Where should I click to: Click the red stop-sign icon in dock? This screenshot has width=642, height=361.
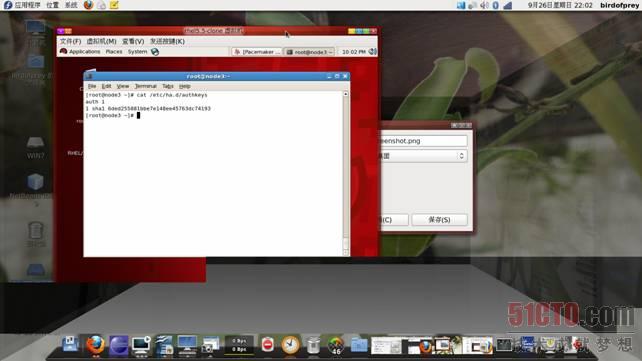[x=267, y=344]
